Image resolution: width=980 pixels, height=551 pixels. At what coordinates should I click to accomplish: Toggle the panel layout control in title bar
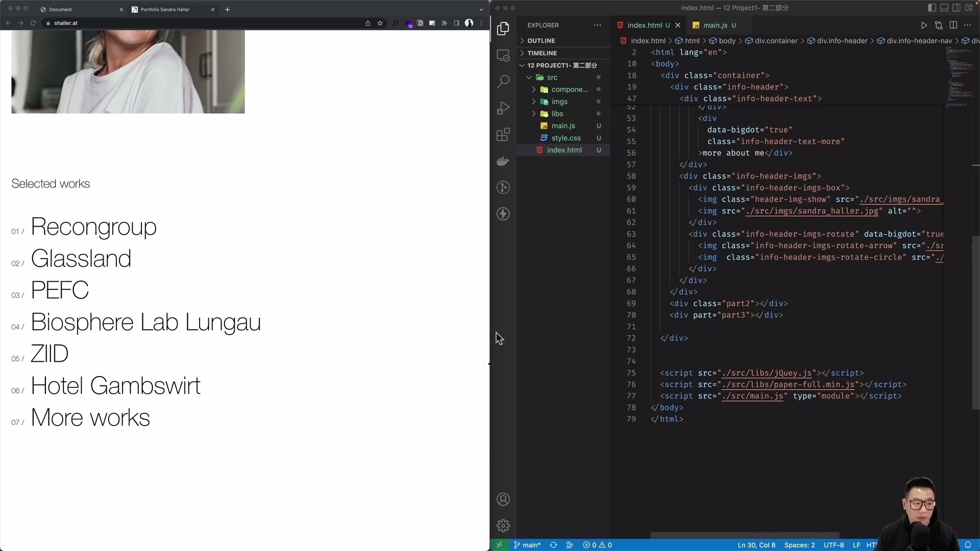point(944,8)
